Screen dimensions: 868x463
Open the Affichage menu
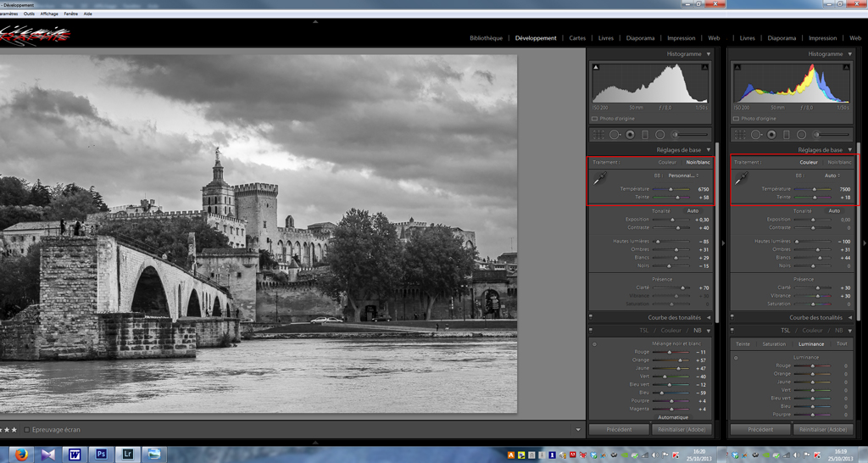48,14
